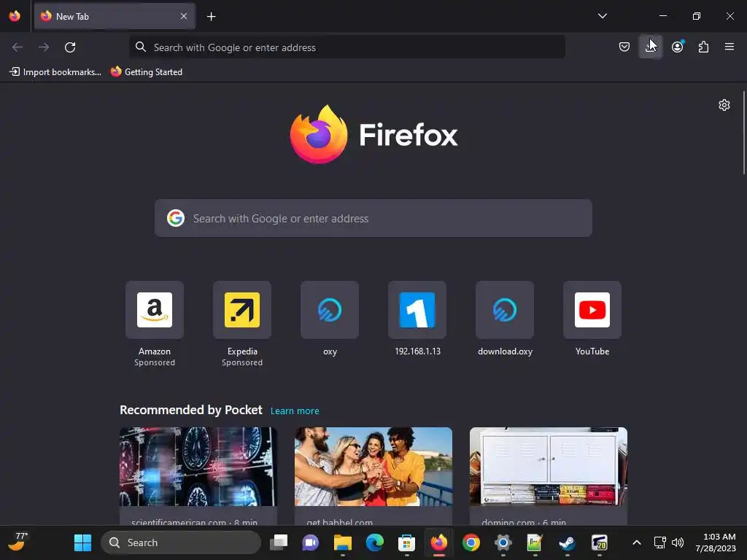Open Getting Started bookmark

point(146,72)
